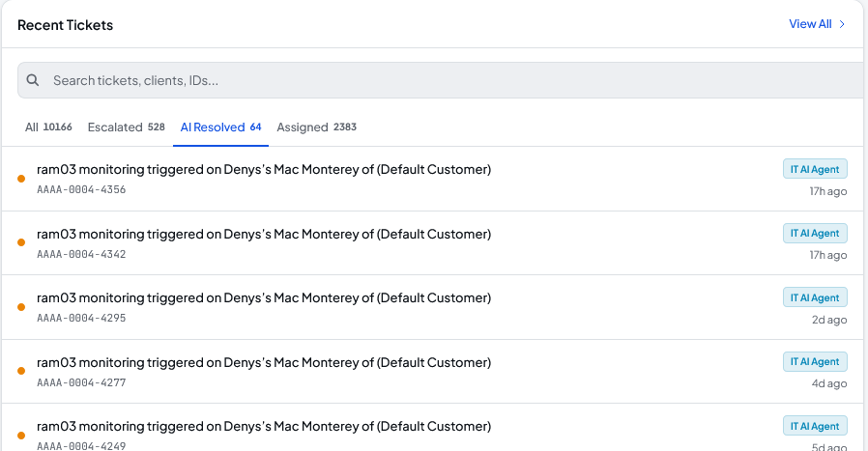Click the IT AI Agent badge on ticket 4356
Image resolution: width=868 pixels, height=451 pixels.
coord(815,169)
